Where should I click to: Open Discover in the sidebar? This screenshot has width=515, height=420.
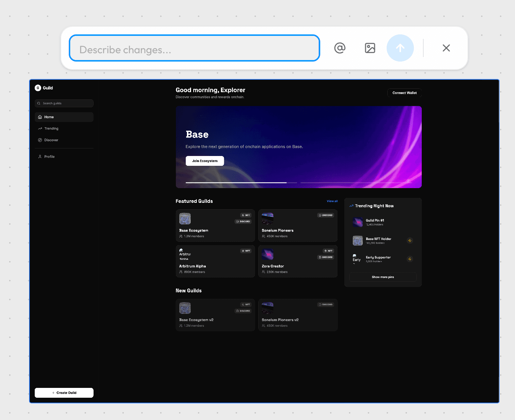(x=51, y=140)
